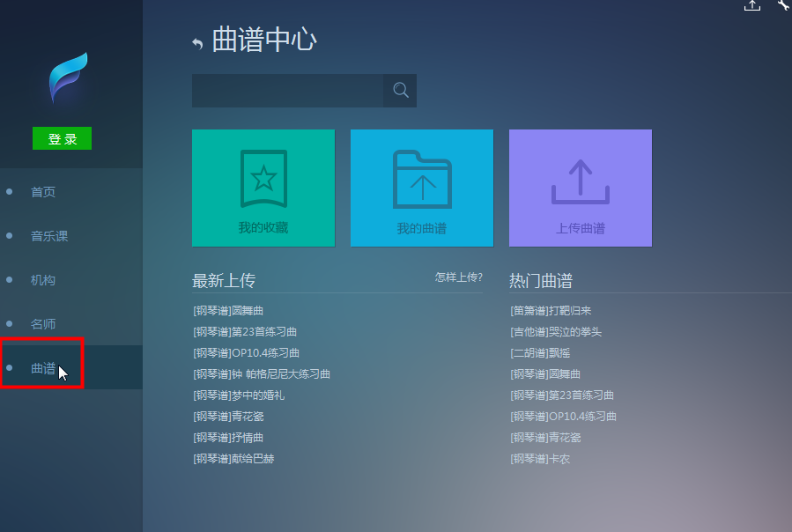Open [钢琴谱]青花瓷 under 最新上传
This screenshot has width=792, height=532.
[x=228, y=417]
